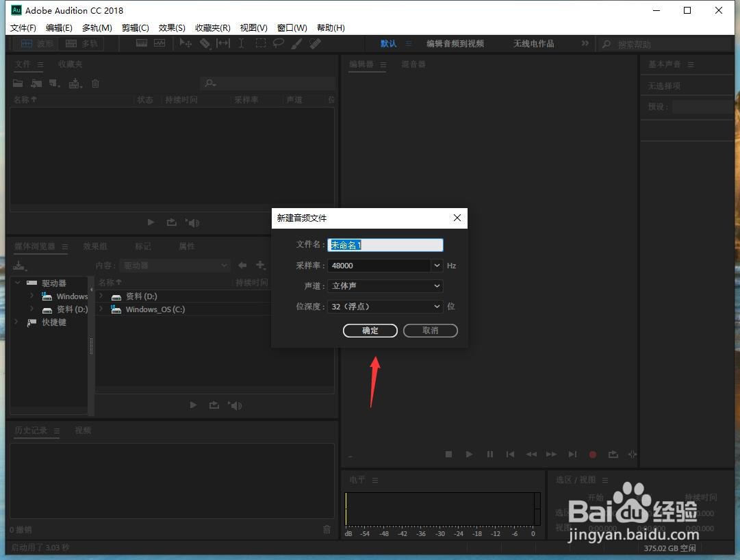Click the open file folder icon in Files panel

click(x=18, y=84)
